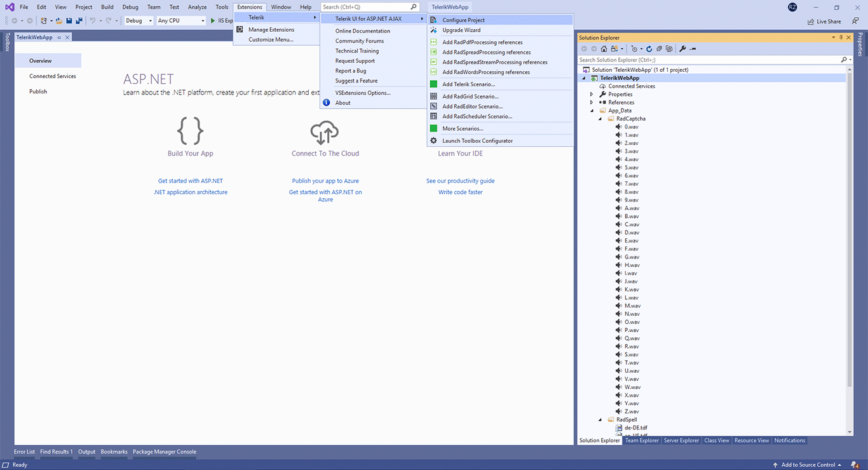Refresh the Solution Explorer
The image size is (868, 470).
click(x=649, y=48)
